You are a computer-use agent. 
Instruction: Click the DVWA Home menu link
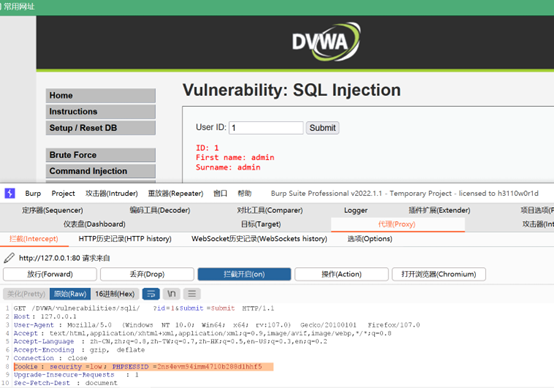pyautogui.click(x=101, y=96)
